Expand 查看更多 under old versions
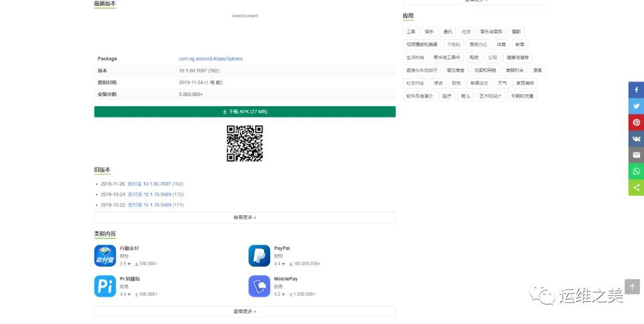This screenshot has height=324, width=644. tap(245, 218)
